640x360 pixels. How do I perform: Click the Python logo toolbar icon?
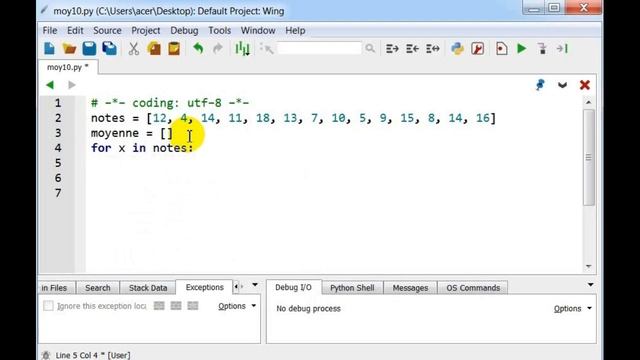click(x=457, y=49)
